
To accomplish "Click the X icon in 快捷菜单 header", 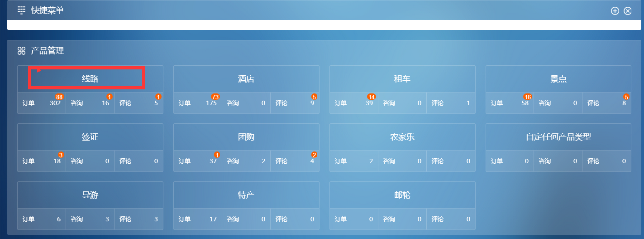I will (x=627, y=11).
